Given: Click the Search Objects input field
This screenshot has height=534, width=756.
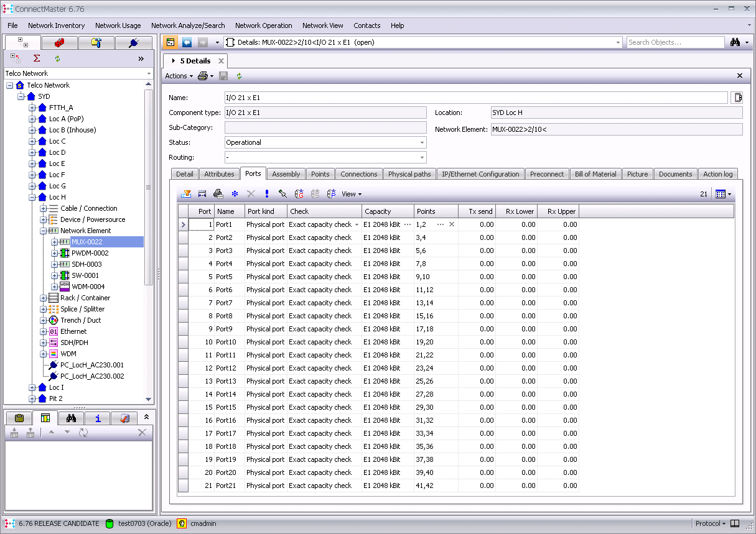Looking at the screenshot, I should (674, 42).
